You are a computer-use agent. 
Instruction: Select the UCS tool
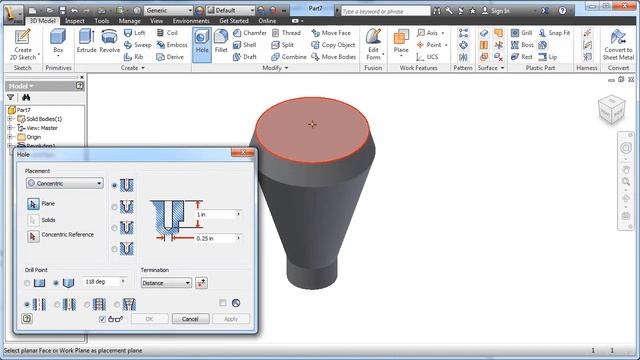[x=427, y=57]
